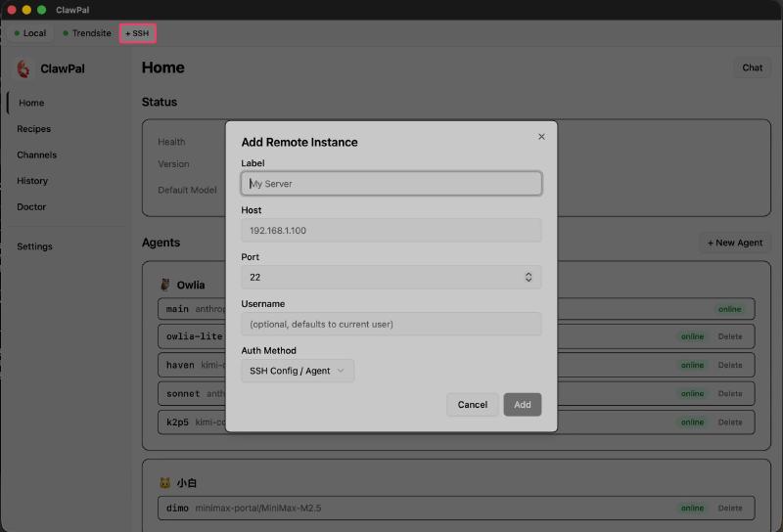Open Settings from the sidebar
This screenshot has width=783, height=532.
pyautogui.click(x=35, y=246)
